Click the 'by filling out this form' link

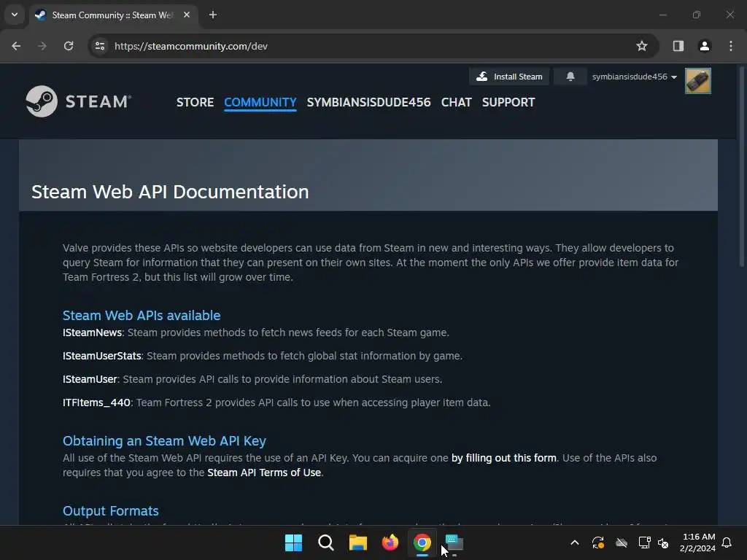click(504, 458)
